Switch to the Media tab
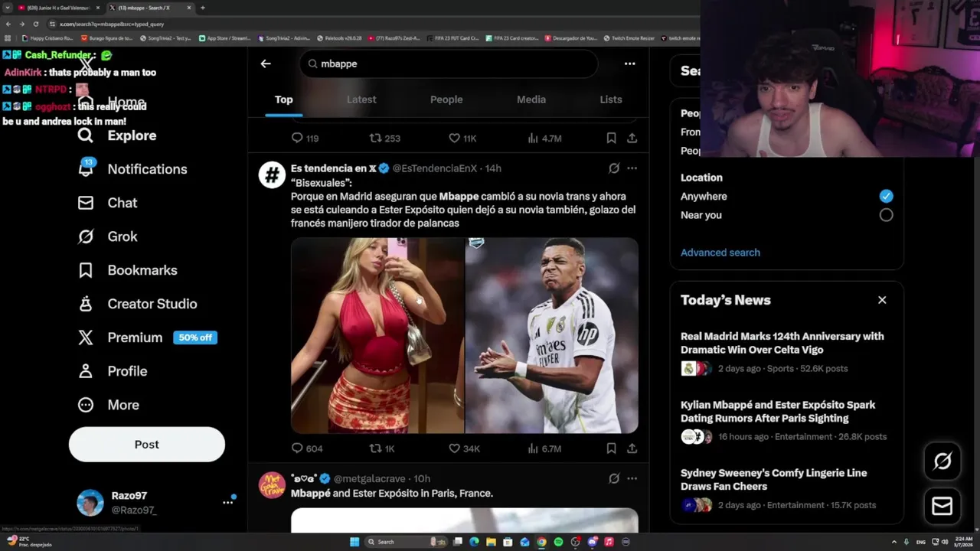 click(531, 99)
